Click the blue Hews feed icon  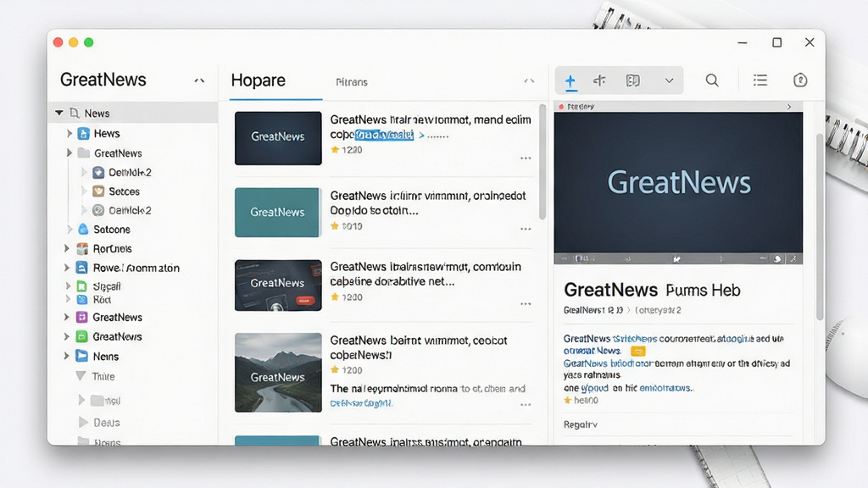(x=84, y=133)
